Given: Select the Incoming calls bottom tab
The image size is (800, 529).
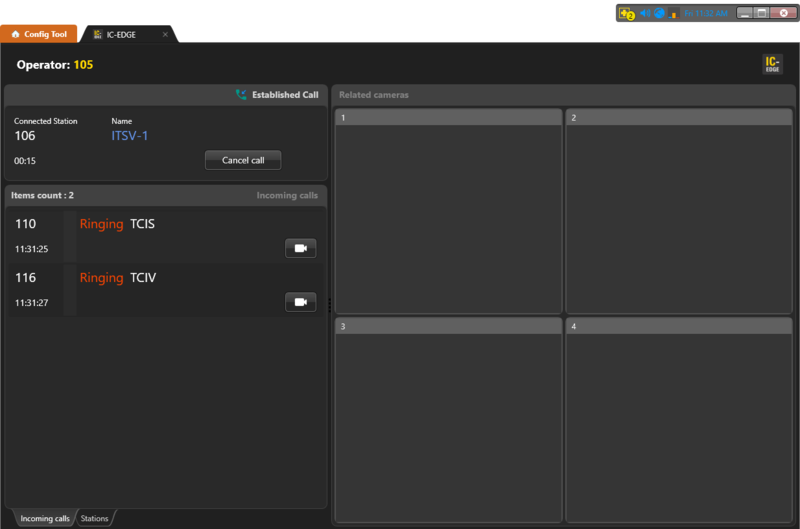Looking at the screenshot, I should click(x=45, y=518).
